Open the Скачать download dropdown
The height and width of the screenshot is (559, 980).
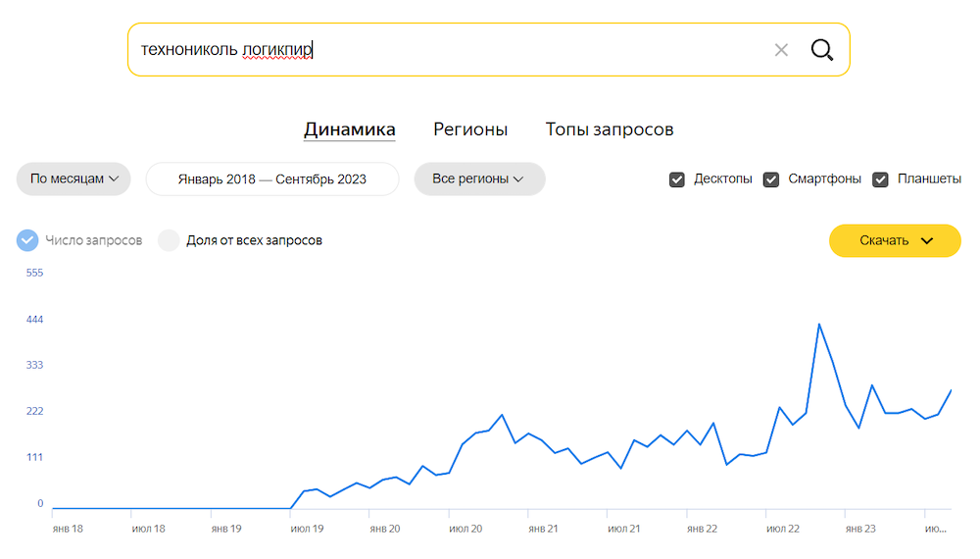click(x=895, y=240)
